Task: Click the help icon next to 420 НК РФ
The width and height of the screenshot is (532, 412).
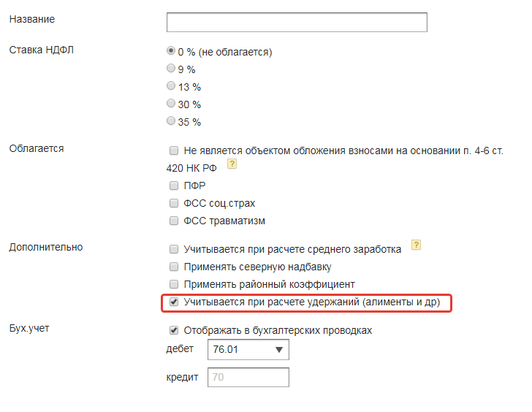Action: coord(232,165)
